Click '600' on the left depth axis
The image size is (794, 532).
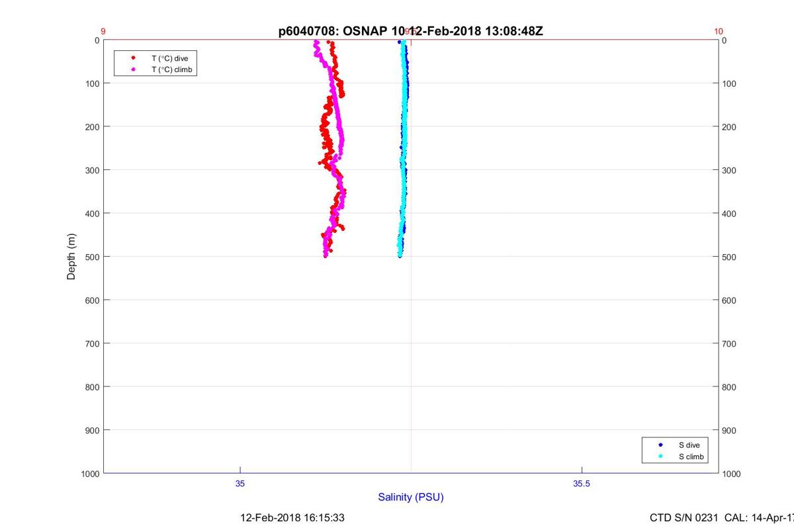point(93,300)
